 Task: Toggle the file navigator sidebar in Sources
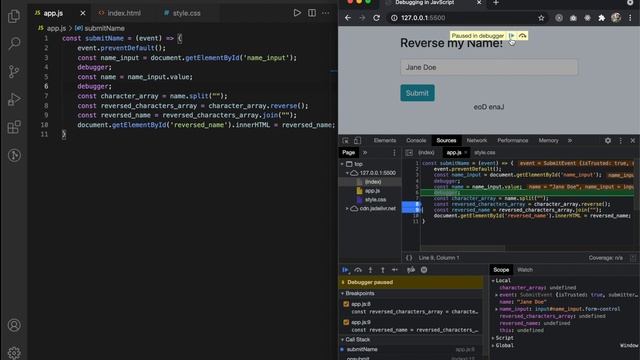click(409, 153)
